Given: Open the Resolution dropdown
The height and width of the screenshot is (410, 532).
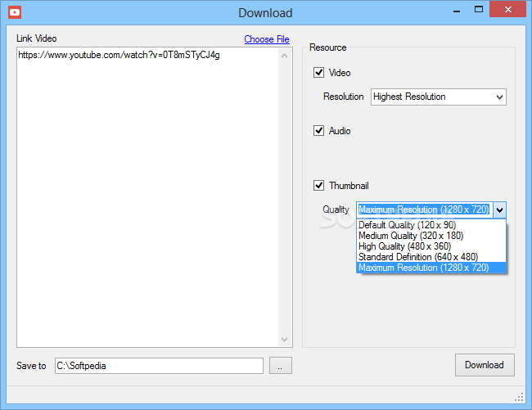Looking at the screenshot, I should (439, 97).
